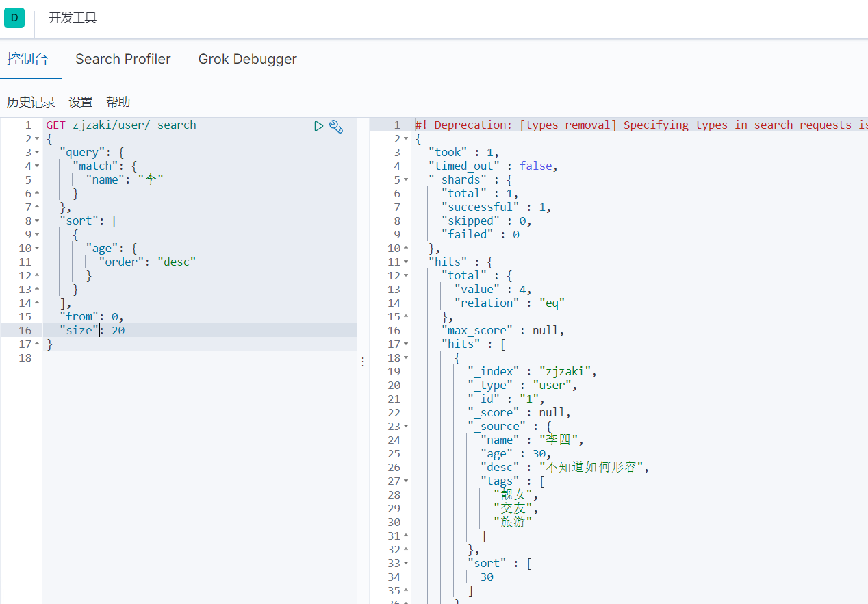
Task: Click the "max_score" : null line
Action: [x=503, y=331]
